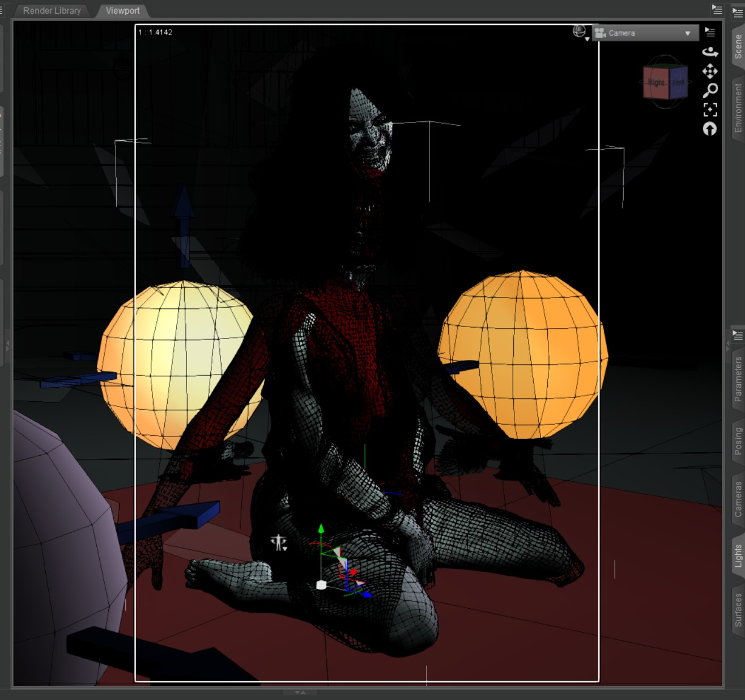Open the pane options menu above Scene tab
This screenshot has width=745, height=700.
(x=738, y=12)
